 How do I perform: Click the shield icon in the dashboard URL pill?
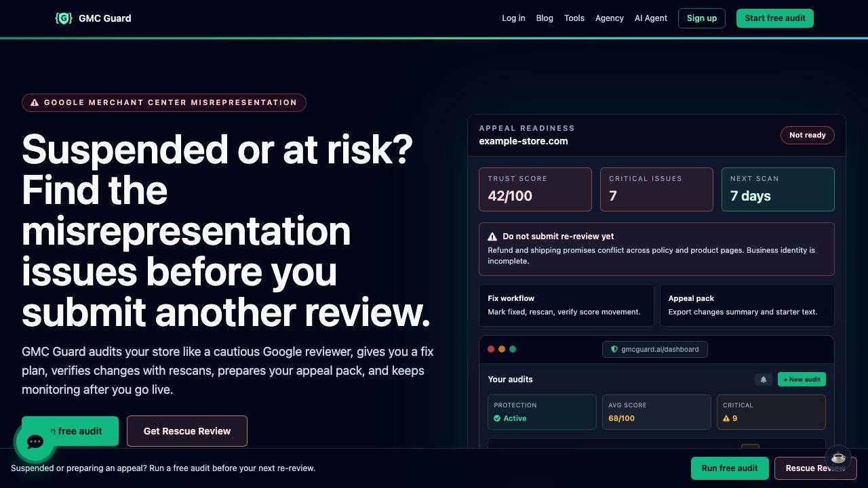click(614, 349)
